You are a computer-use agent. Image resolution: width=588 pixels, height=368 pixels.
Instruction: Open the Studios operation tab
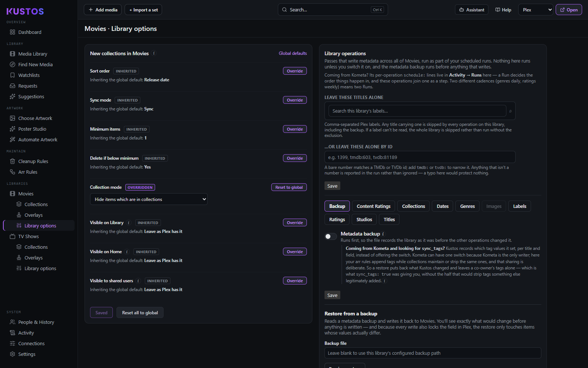[x=364, y=219]
